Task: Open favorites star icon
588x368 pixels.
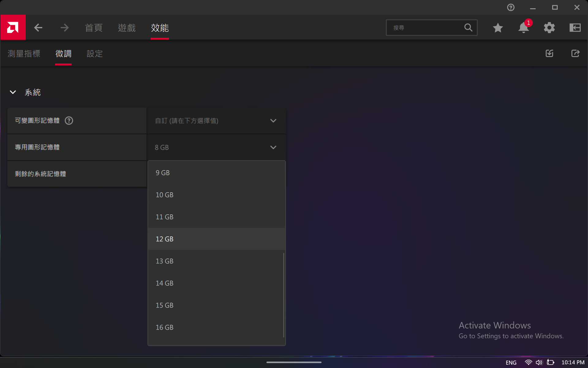Action: click(498, 28)
